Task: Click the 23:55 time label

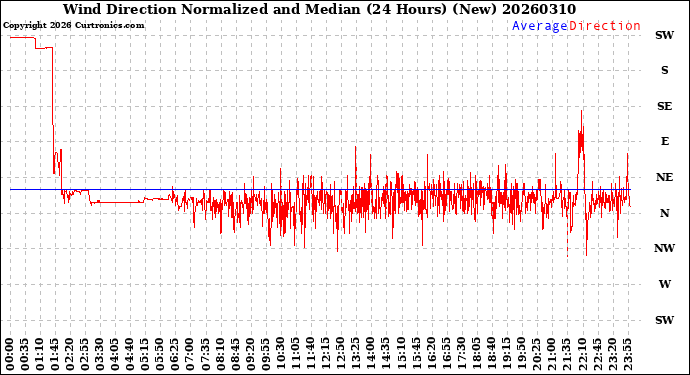Action: 627,355
